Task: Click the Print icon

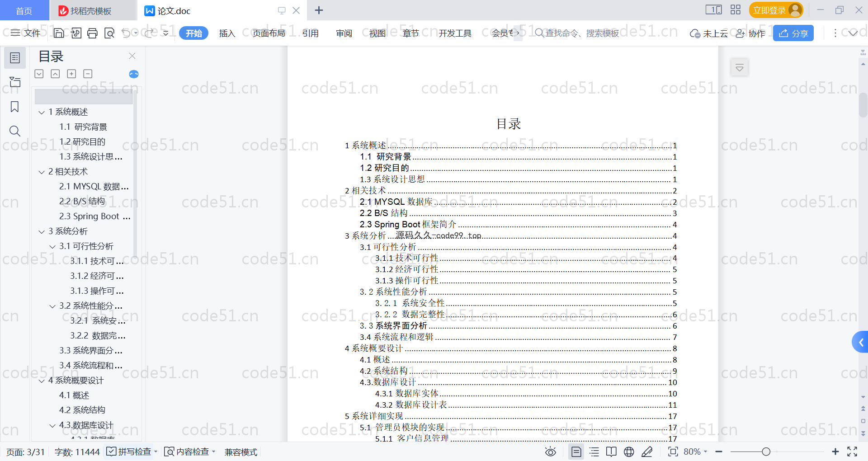Action: coord(93,33)
